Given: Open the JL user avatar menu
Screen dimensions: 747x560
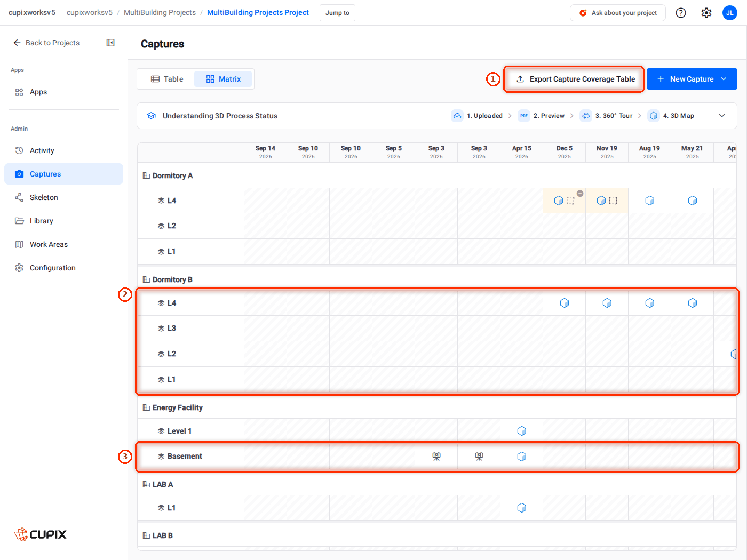Looking at the screenshot, I should (x=730, y=13).
